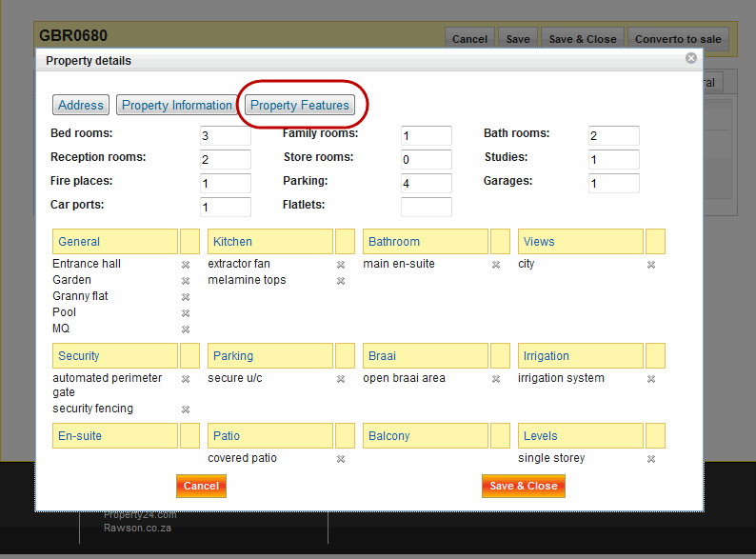This screenshot has width=756, height=559.
Task: Delete the city view entry
Action: coord(651,265)
